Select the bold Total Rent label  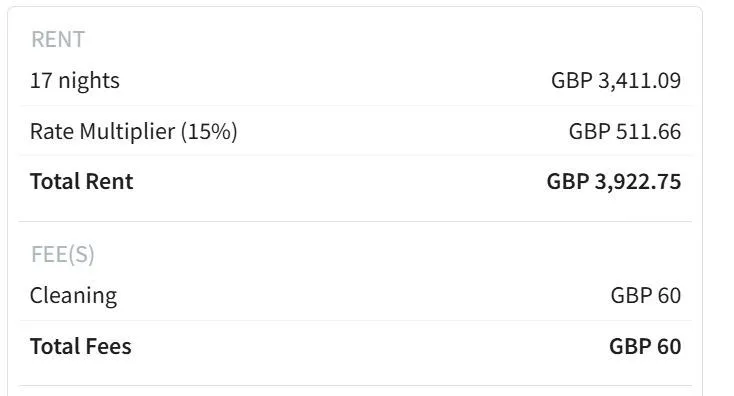(x=81, y=182)
